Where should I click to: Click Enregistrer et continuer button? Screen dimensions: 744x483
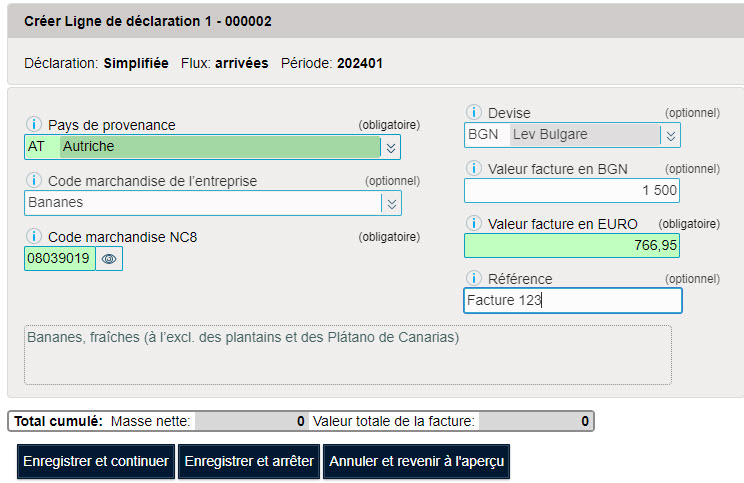tap(96, 461)
